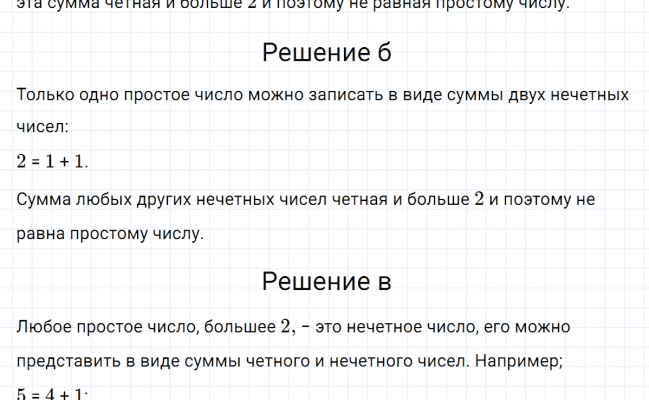The height and width of the screenshot is (400, 649).
Task: Click the word "других" in Решение б
Action: [x=154, y=200]
